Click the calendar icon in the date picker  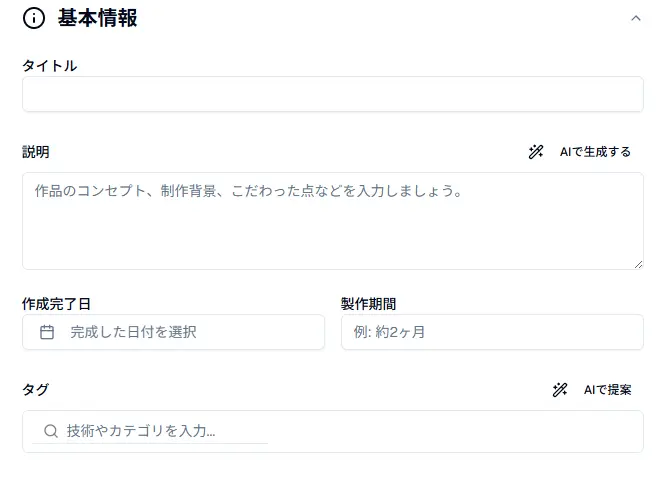(47, 332)
